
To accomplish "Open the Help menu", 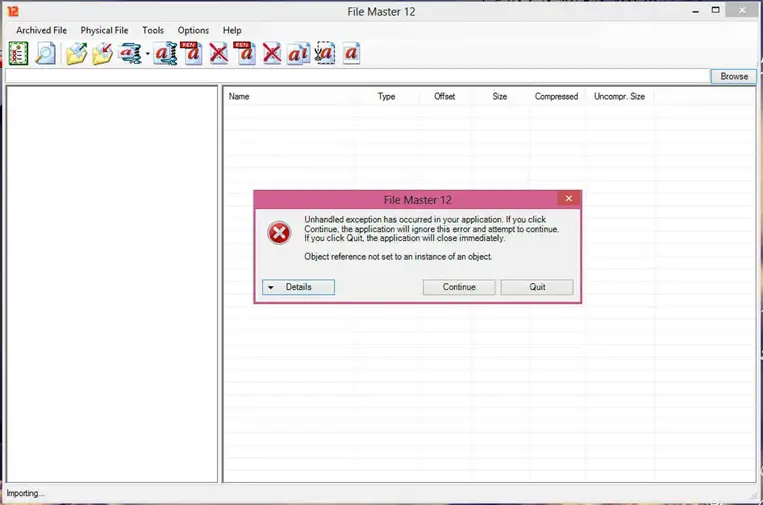I will click(232, 30).
